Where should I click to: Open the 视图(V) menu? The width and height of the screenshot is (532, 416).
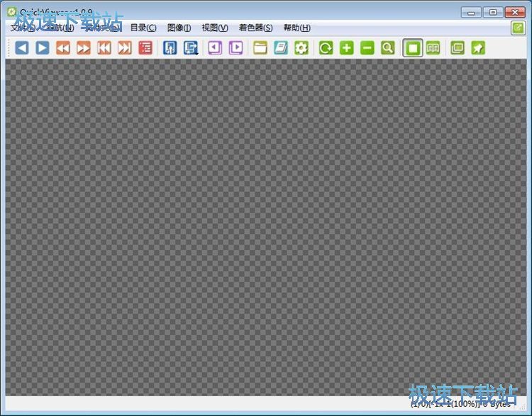coord(215,28)
